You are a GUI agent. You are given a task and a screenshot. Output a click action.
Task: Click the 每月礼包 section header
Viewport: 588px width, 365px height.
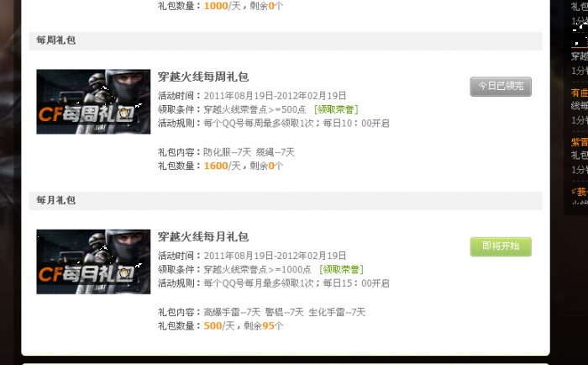[x=56, y=200]
